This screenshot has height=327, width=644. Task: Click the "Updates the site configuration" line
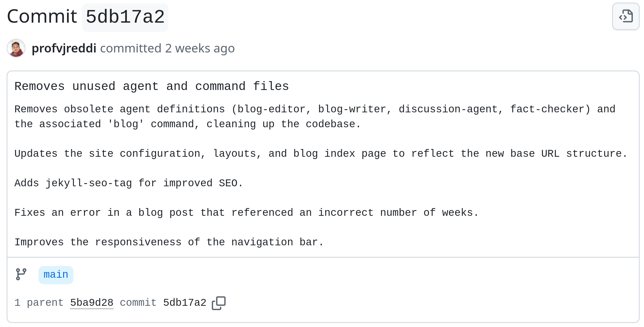(x=321, y=154)
